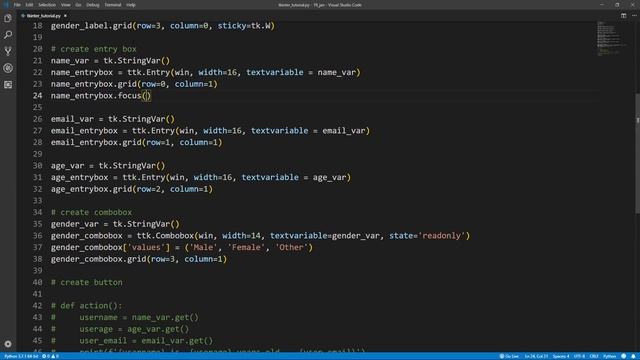The width and height of the screenshot is (640, 360).
Task: Click the '# create entry box' comment
Action: tap(94, 49)
